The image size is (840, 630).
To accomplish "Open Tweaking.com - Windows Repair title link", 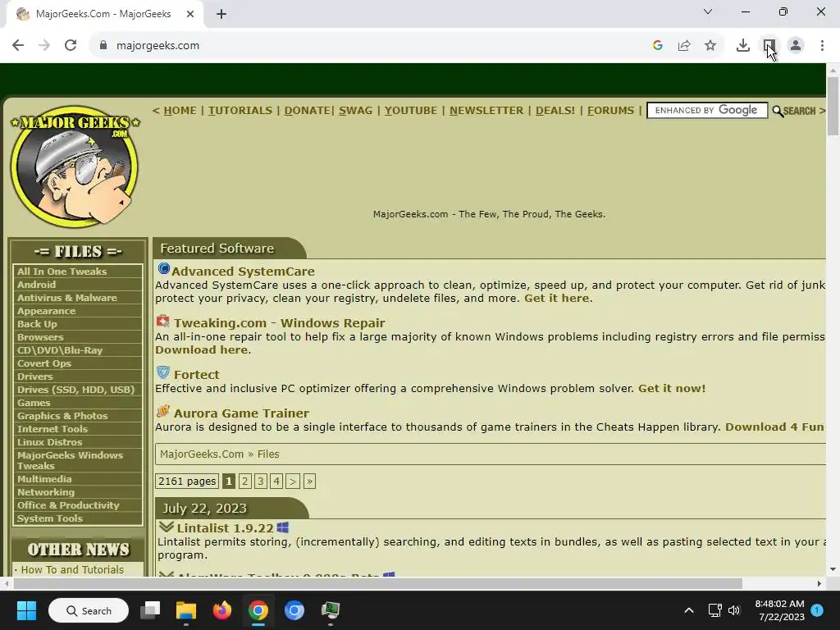I will pos(279,323).
